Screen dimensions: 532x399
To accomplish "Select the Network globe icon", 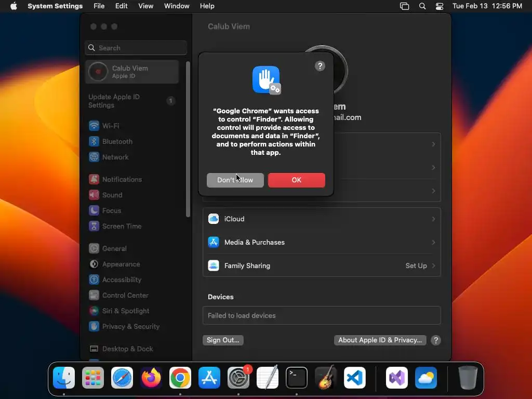I will point(94,157).
